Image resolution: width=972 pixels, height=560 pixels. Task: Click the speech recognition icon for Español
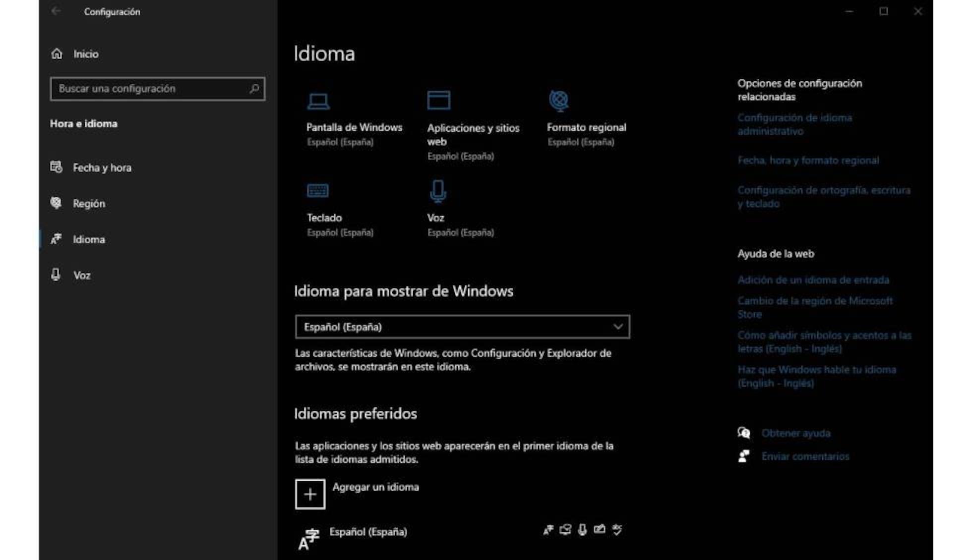[x=581, y=529]
